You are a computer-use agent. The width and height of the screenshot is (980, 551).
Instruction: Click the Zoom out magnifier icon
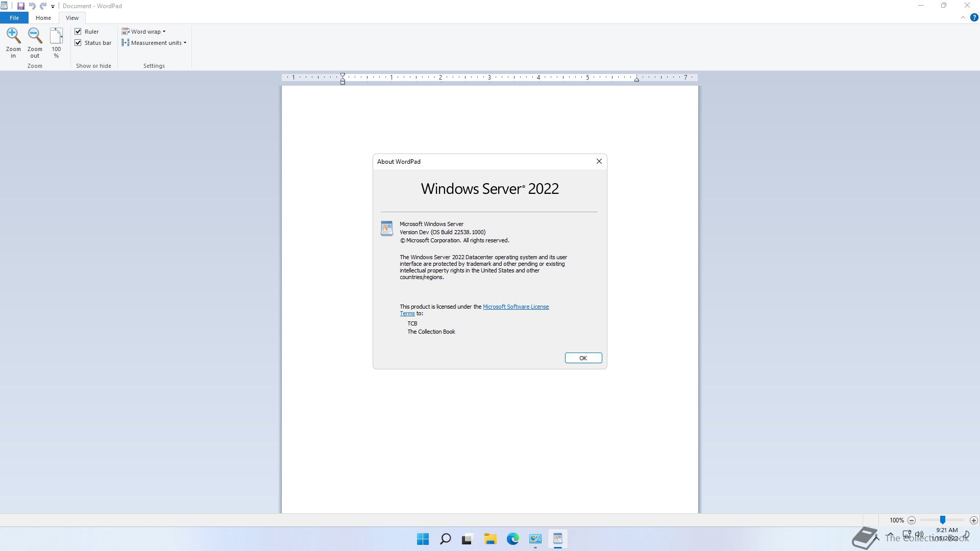(35, 35)
